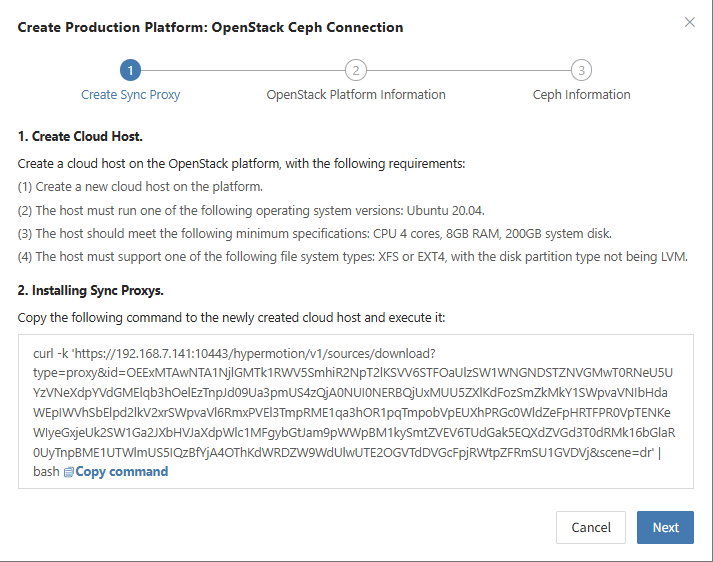Viewport: 713px width, 562px height.
Task: Click the XFS or EXT4 file system requirement
Action: coord(352,257)
